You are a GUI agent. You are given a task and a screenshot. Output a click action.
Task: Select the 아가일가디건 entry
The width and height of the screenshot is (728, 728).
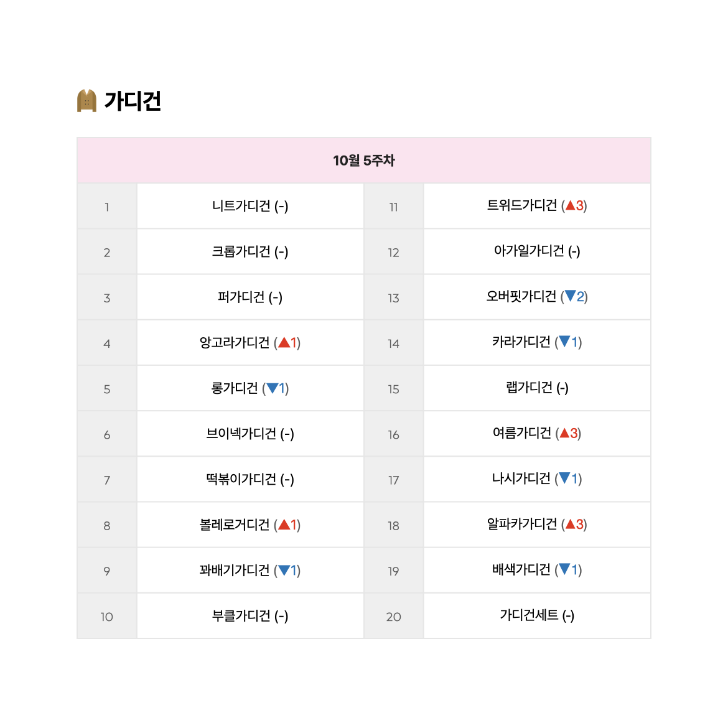[x=537, y=251]
